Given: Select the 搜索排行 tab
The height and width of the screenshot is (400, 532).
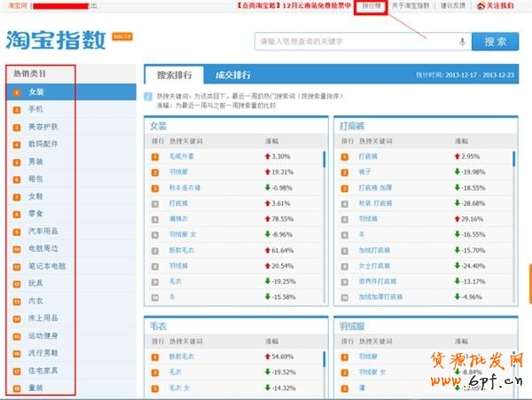Looking at the screenshot, I should [x=173, y=75].
